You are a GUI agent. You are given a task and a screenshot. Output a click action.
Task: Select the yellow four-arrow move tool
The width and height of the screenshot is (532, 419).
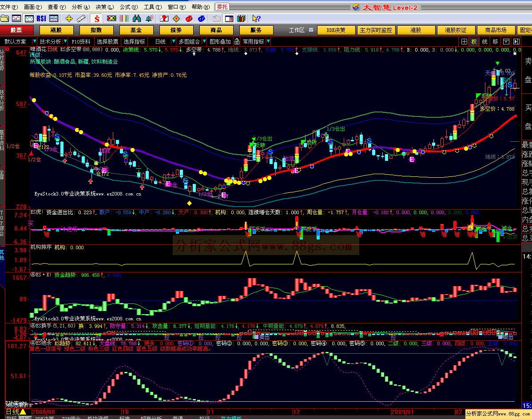click(69, 19)
